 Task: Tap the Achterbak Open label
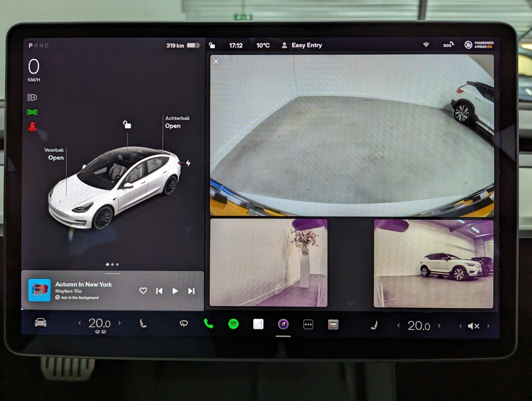pos(178,122)
